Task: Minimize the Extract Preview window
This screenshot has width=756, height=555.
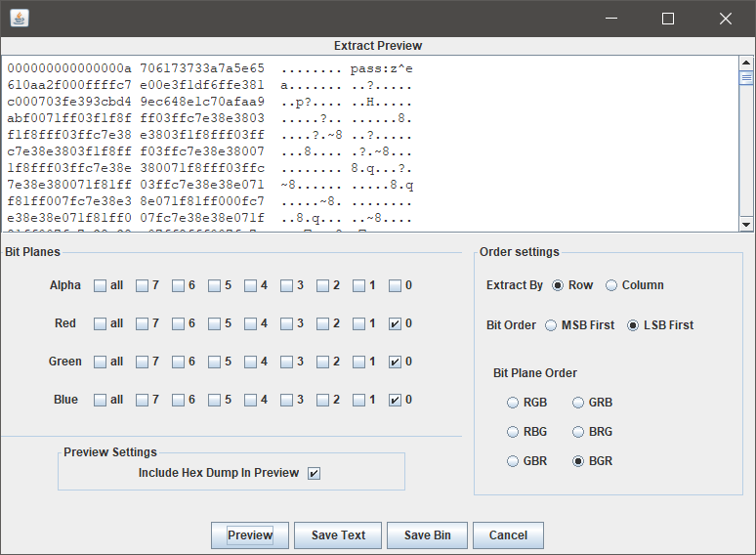Action: click(x=611, y=19)
